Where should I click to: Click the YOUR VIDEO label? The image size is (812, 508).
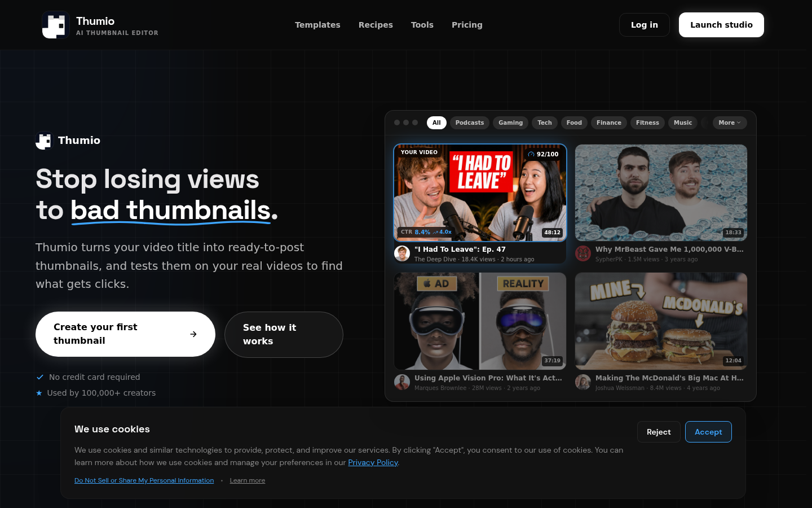point(419,152)
